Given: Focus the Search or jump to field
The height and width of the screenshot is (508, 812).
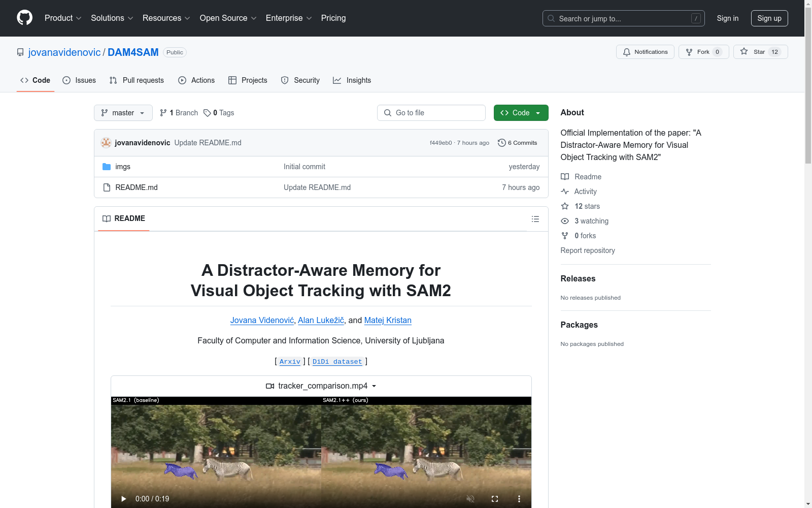Looking at the screenshot, I should click(624, 18).
